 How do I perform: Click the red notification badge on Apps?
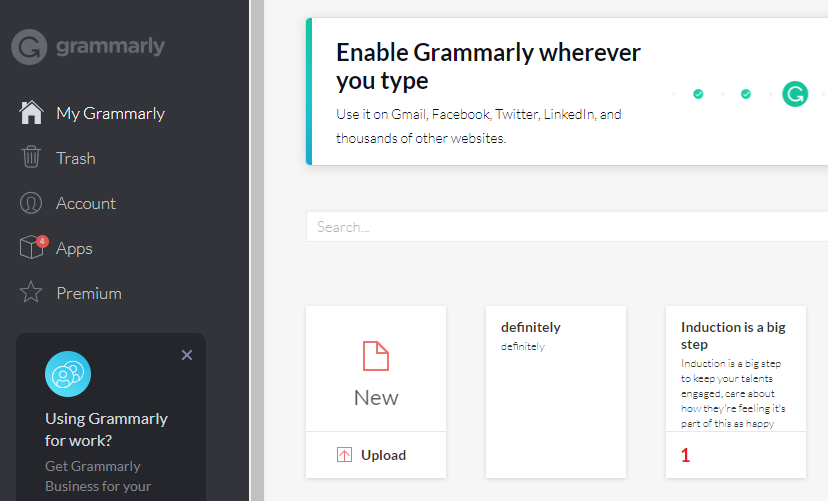coord(42,241)
